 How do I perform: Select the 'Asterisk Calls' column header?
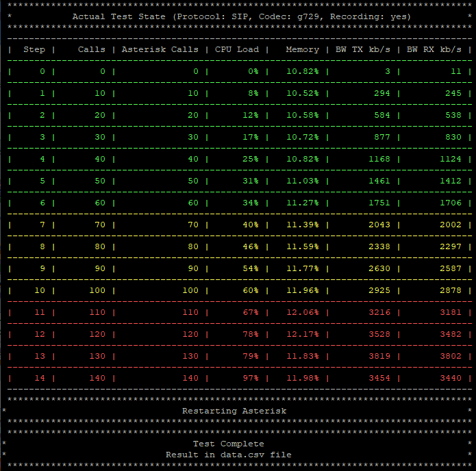pos(160,49)
